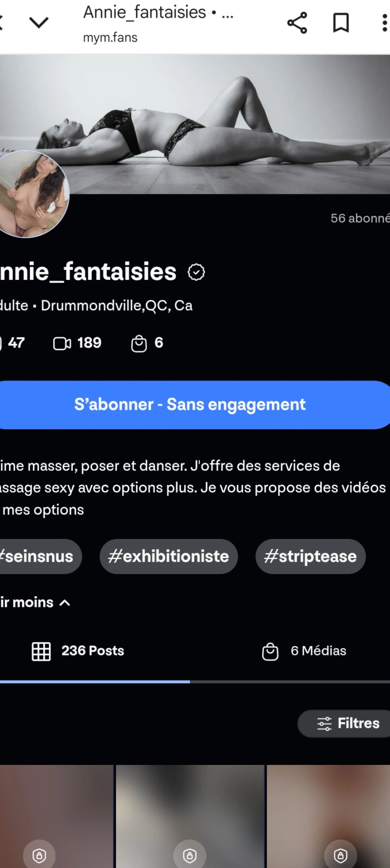
Task: Tap the share icon in the browser bar
Action: click(x=297, y=23)
